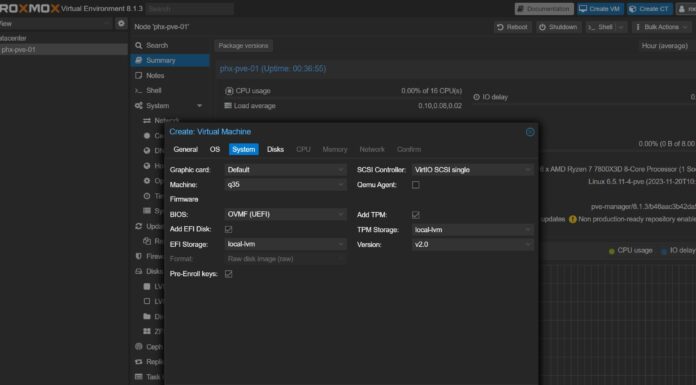696x385 pixels.
Task: Click the LVM square icon under Disks
Action: pos(147,286)
